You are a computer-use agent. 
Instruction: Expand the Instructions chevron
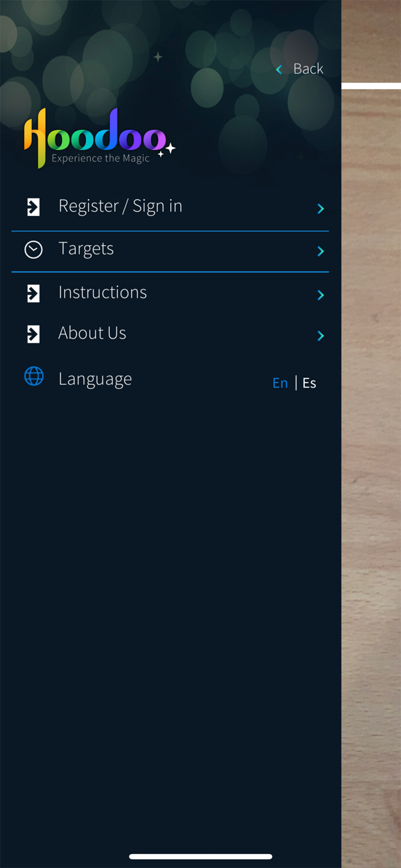[321, 295]
